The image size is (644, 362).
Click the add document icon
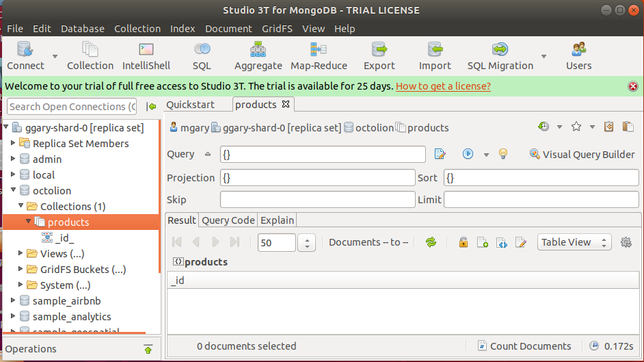483,242
